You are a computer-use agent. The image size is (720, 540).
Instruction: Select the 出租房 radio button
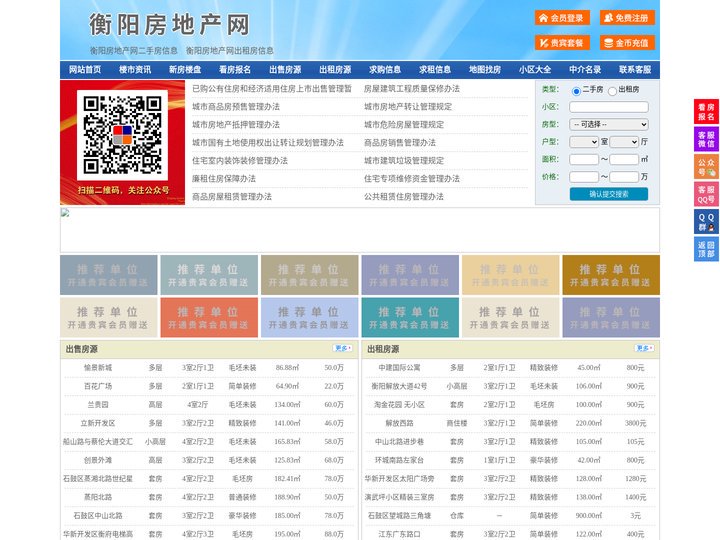[612, 91]
